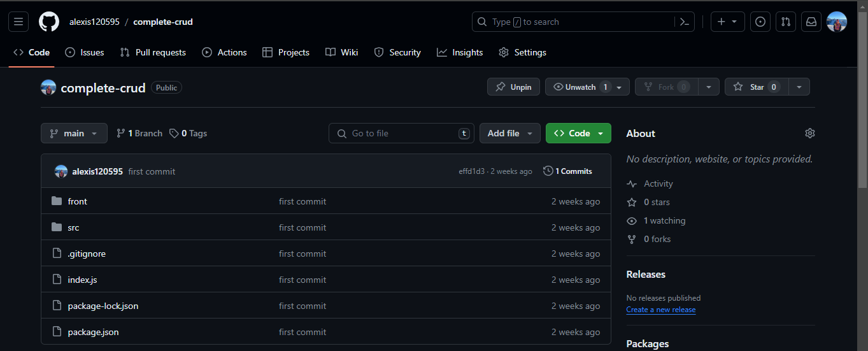Open the front folder
The height and width of the screenshot is (351, 868).
point(77,201)
